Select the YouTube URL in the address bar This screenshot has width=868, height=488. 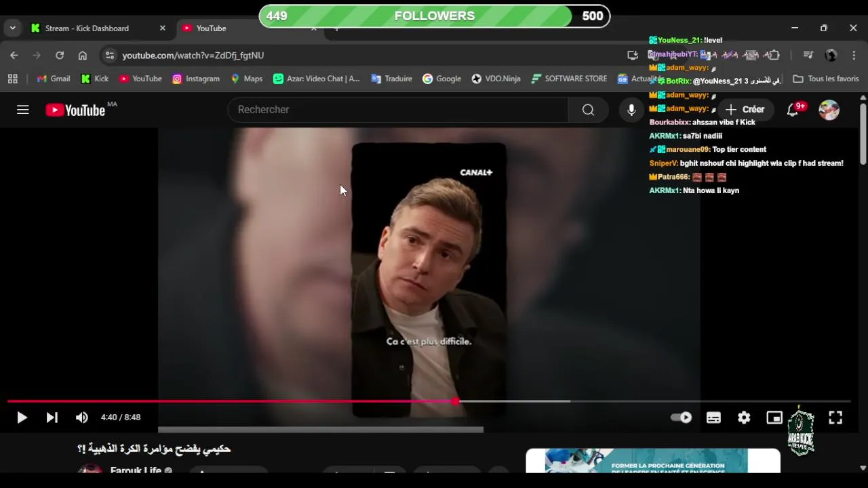(x=193, y=55)
